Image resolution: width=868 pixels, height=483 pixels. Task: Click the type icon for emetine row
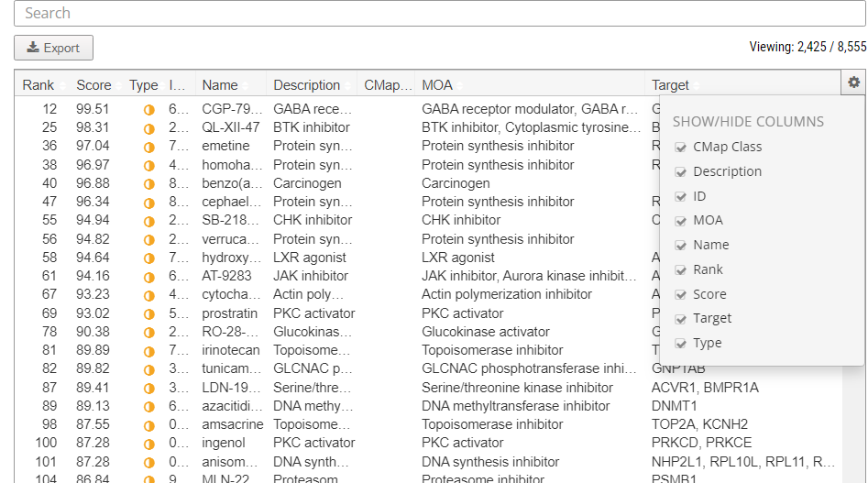coord(148,147)
